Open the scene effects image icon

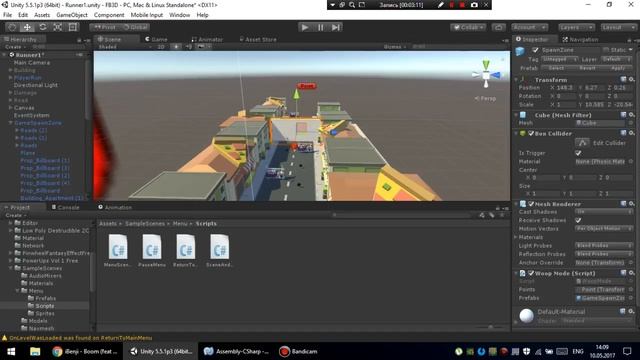201,47
